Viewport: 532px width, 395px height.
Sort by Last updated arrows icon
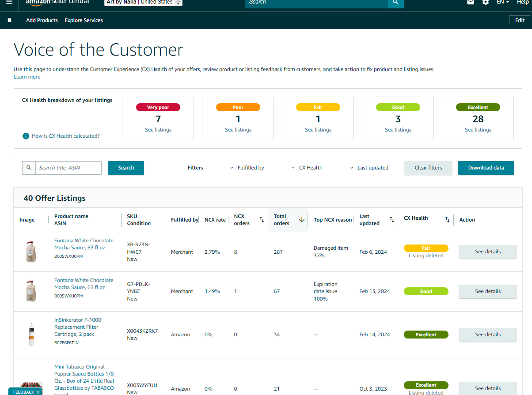tap(392, 219)
